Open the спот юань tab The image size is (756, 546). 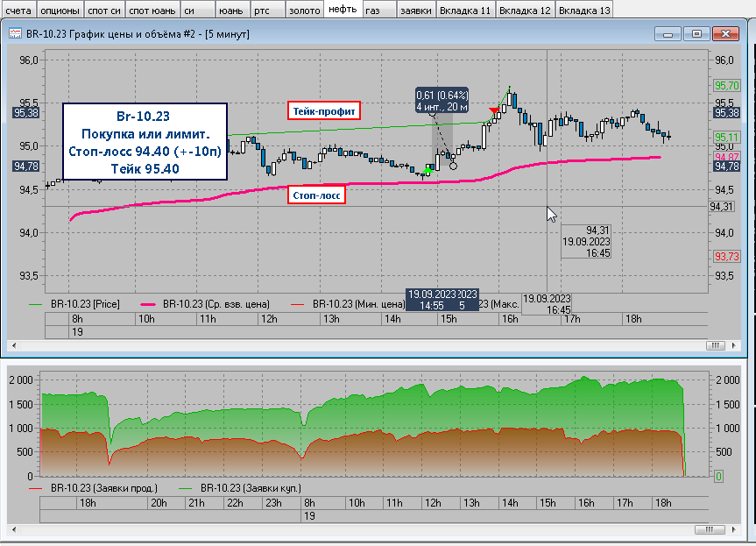(152, 10)
